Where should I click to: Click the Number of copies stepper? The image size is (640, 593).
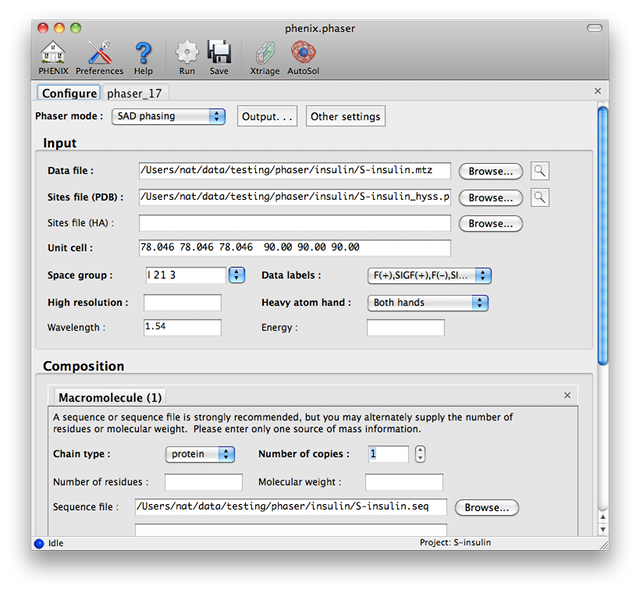tap(420, 454)
